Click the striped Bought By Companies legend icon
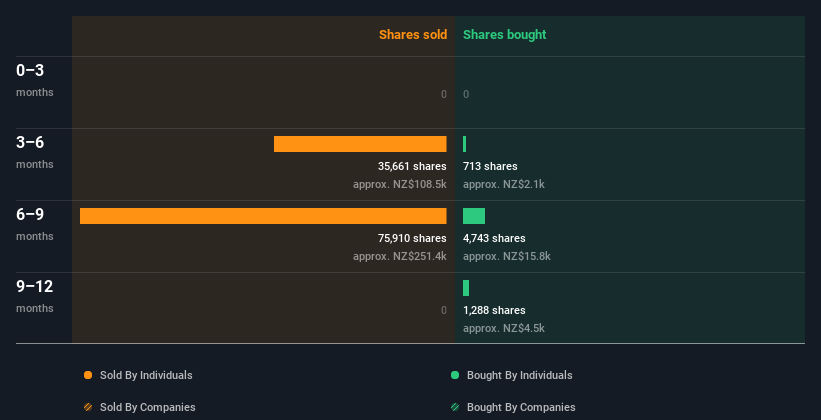 pos(455,407)
